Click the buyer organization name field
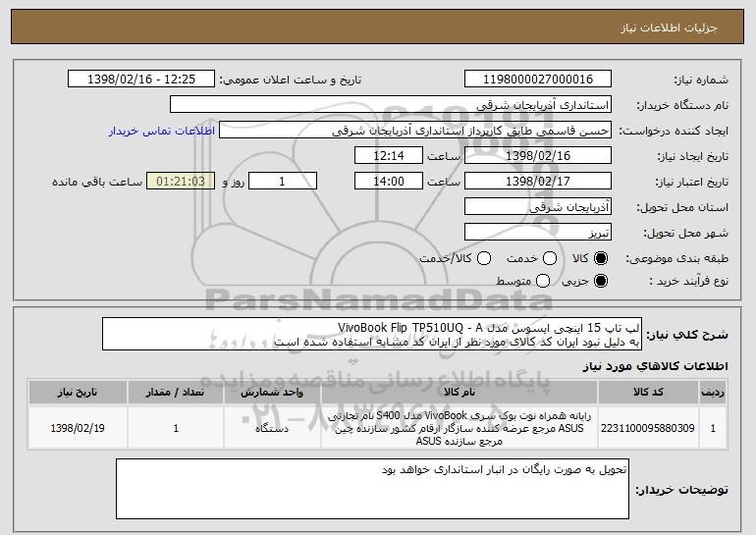 coord(391,105)
